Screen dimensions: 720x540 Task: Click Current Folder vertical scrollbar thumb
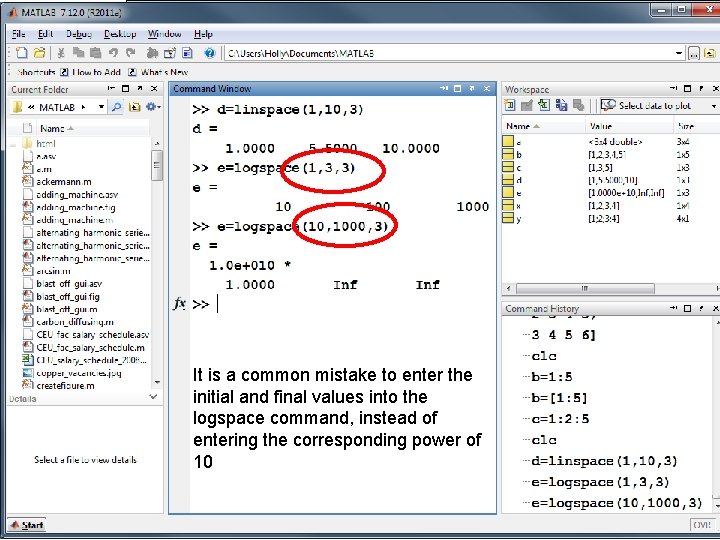pyautogui.click(x=157, y=165)
